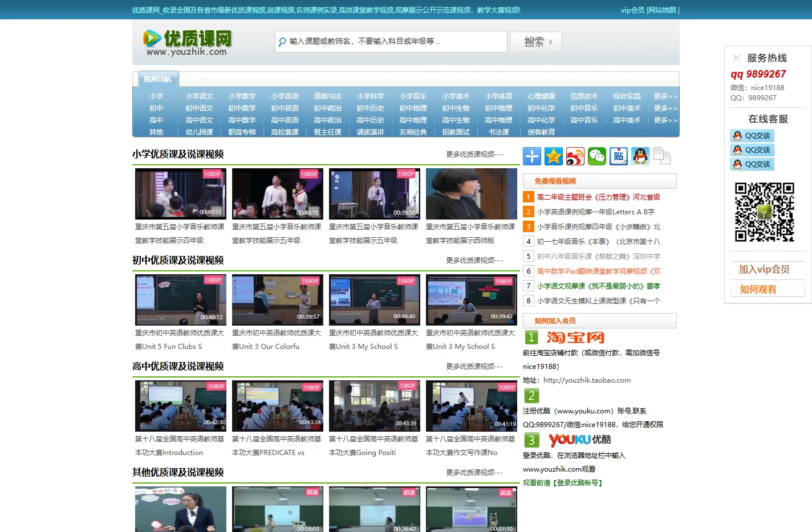Screen dimensions: 812x532
Task: Open 高中物理 category
Action: (x=498, y=120)
